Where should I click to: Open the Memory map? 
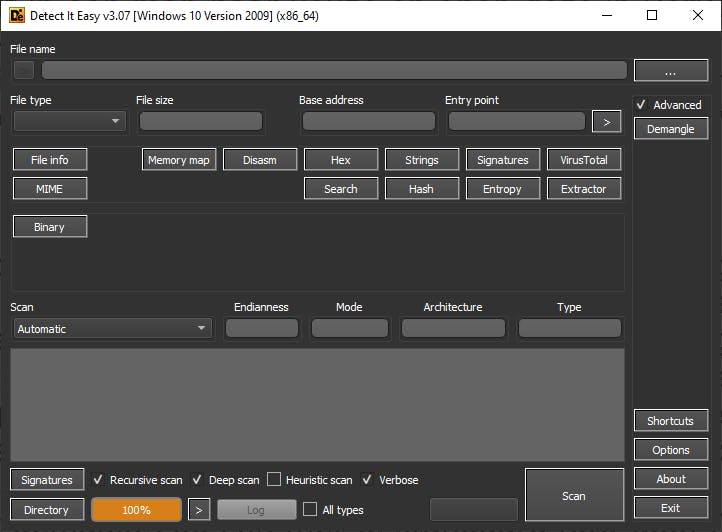[x=178, y=160]
